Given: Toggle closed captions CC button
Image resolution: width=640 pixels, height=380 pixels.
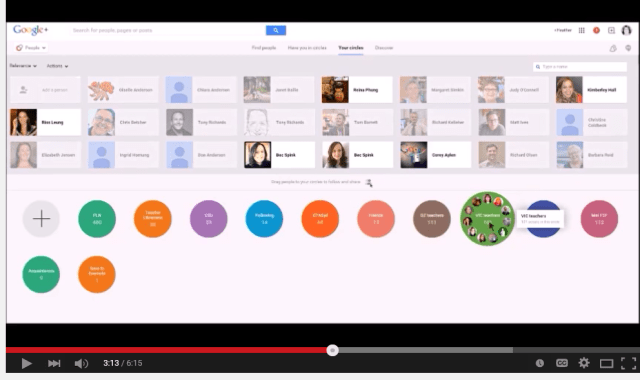Looking at the screenshot, I should coord(562,363).
